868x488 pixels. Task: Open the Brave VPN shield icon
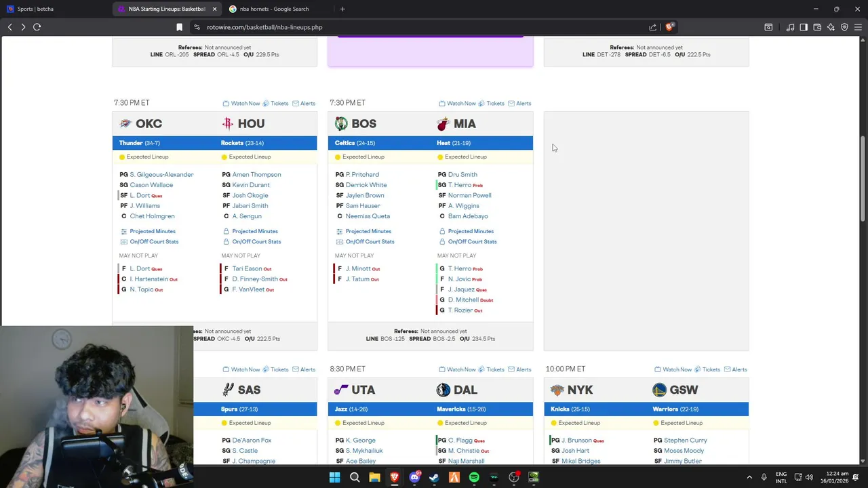[844, 27]
